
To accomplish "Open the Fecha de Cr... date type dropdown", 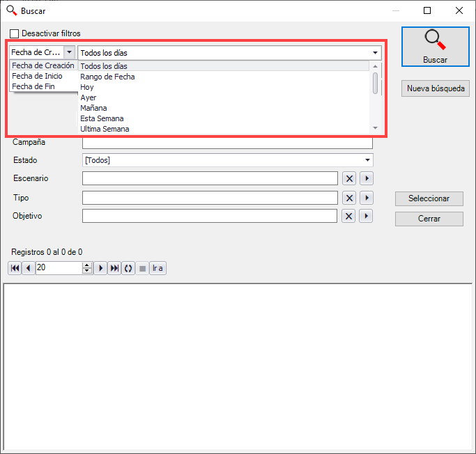I will coord(69,52).
